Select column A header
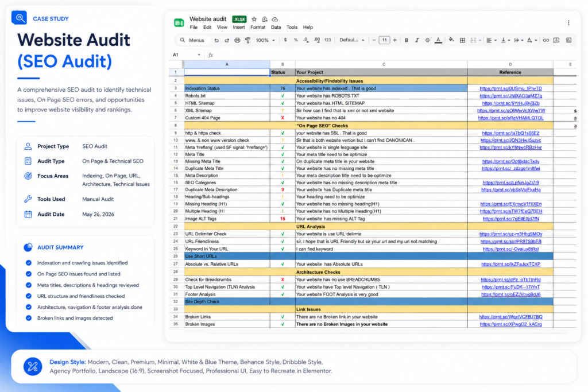The height and width of the screenshot is (392, 588). pos(227,64)
